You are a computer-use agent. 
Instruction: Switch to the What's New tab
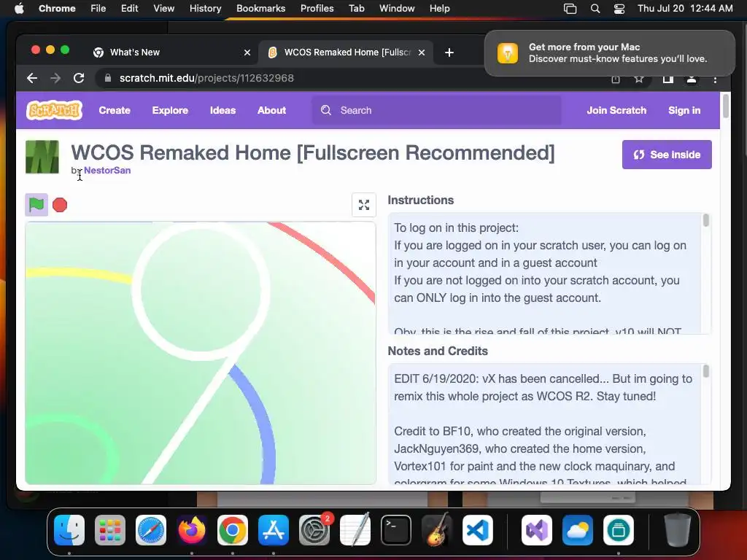172,52
